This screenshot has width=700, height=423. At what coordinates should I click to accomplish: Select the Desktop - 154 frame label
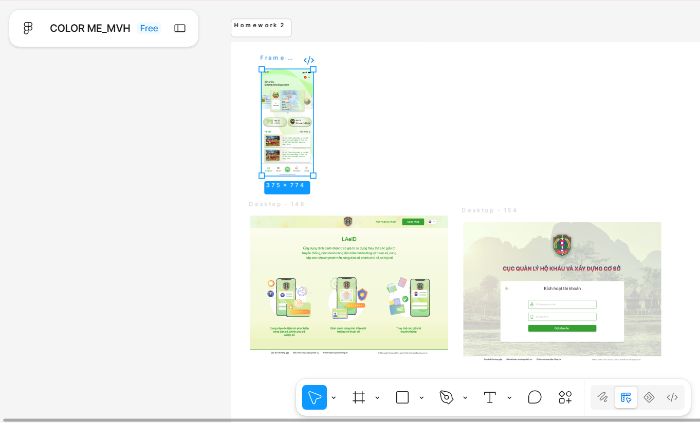[489, 210]
